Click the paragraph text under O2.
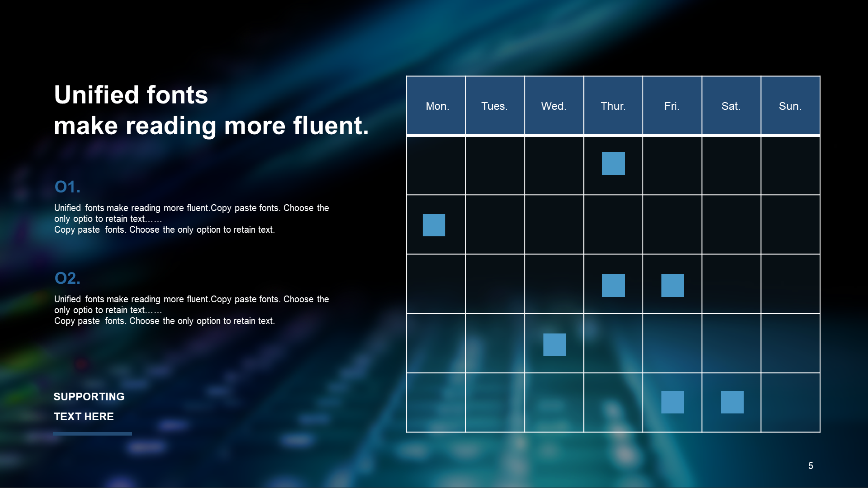 (x=191, y=310)
